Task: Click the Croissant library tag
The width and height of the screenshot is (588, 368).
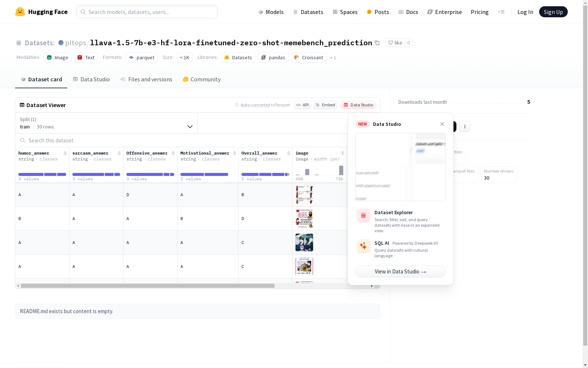Action: [x=309, y=57]
